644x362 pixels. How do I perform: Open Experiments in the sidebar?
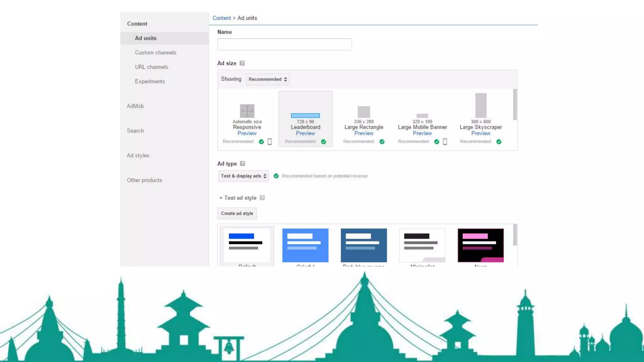click(150, 81)
